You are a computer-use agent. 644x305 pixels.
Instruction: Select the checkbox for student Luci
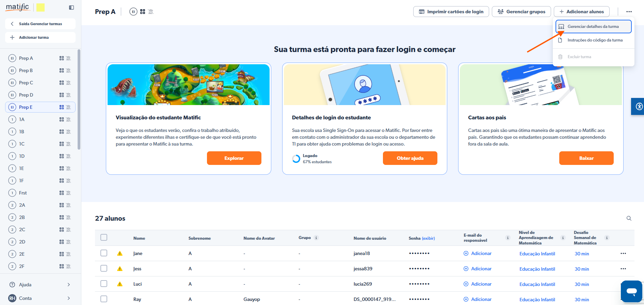tap(104, 284)
